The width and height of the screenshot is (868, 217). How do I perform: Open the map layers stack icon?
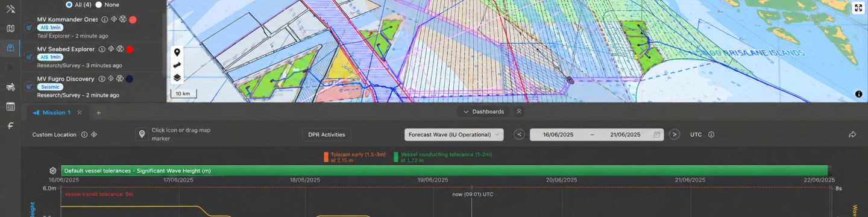(x=177, y=77)
